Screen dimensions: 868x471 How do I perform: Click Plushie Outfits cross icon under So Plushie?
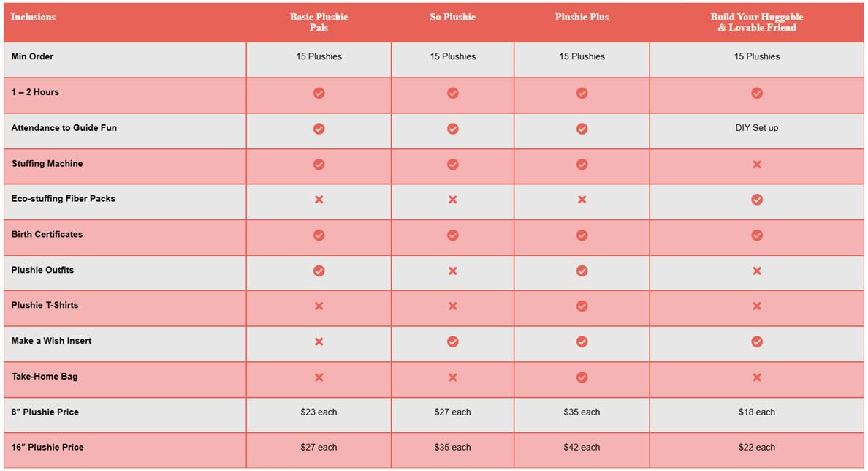click(x=453, y=271)
